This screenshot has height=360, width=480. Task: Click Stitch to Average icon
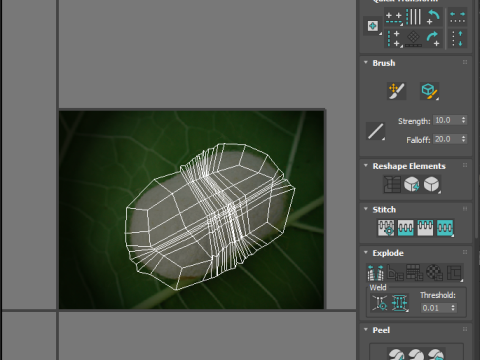tap(406, 228)
